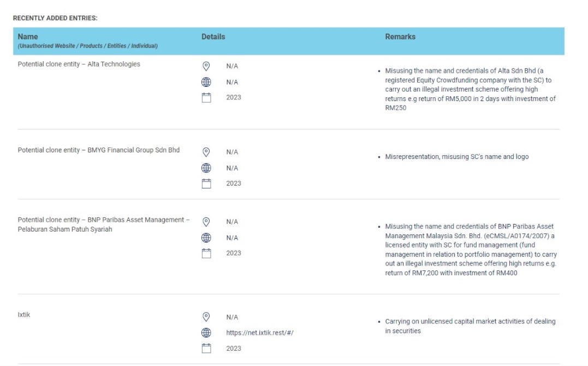588x366 pixels.
Task: Click the calendar icon for Alta Technologies entry
Action: click(206, 98)
